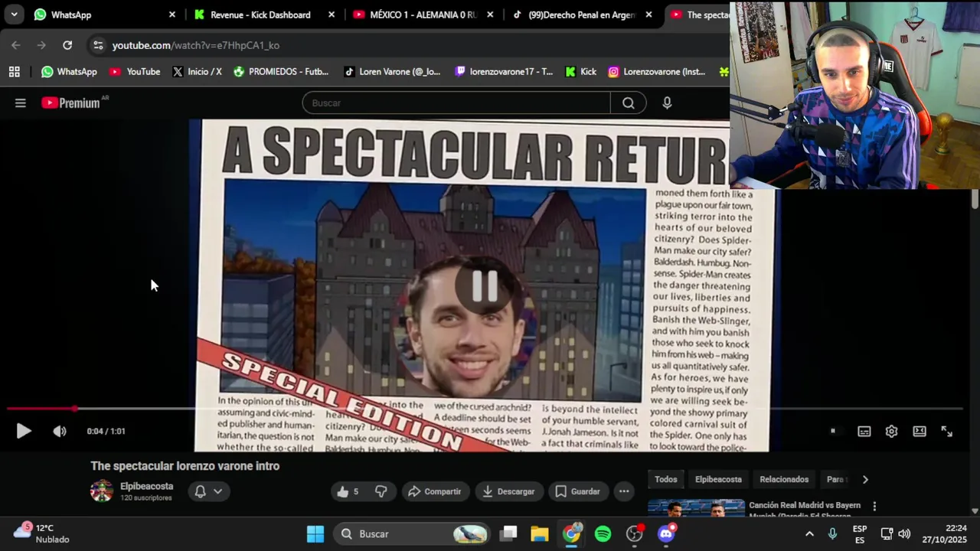
Task: Click the Compartir share button
Action: click(434, 491)
